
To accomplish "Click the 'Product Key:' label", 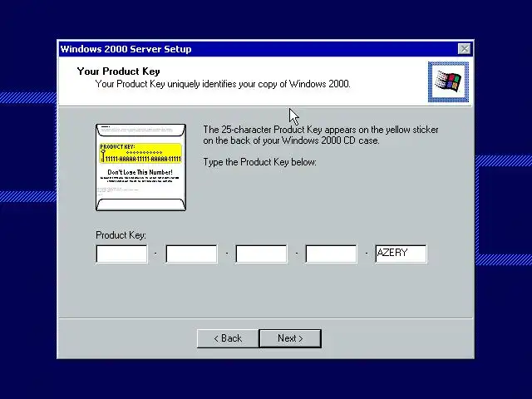I will point(121,235).
